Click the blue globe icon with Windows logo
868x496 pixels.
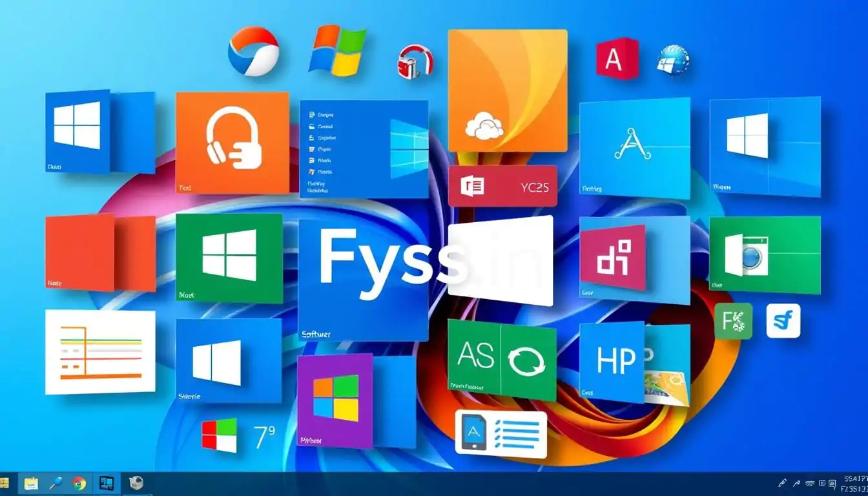tap(673, 60)
